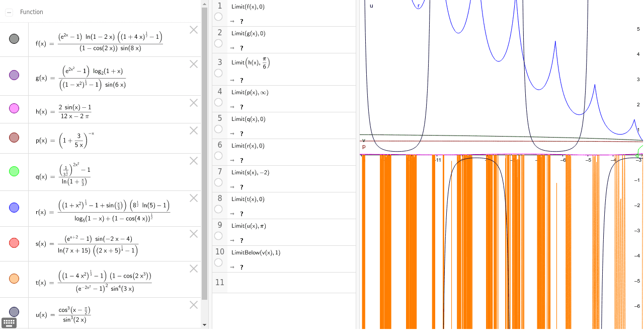Collapse the Function section header
The width and height of the screenshot is (644, 330).
(x=9, y=12)
